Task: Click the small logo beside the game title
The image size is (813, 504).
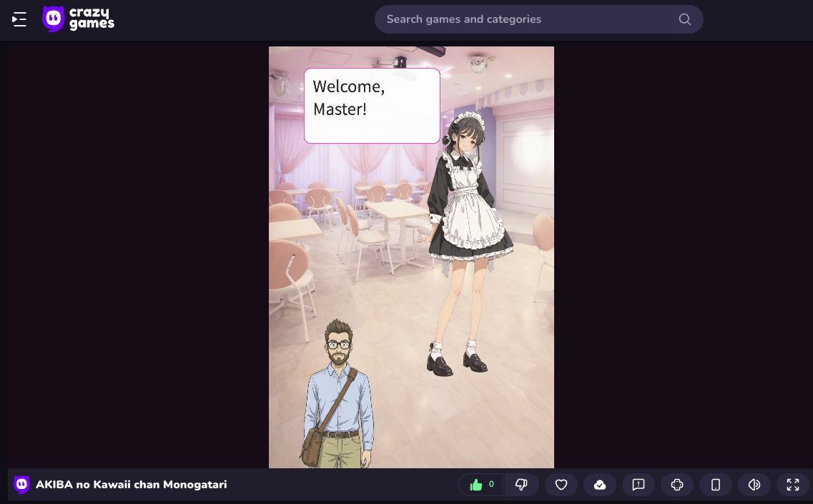Action: 21,484
